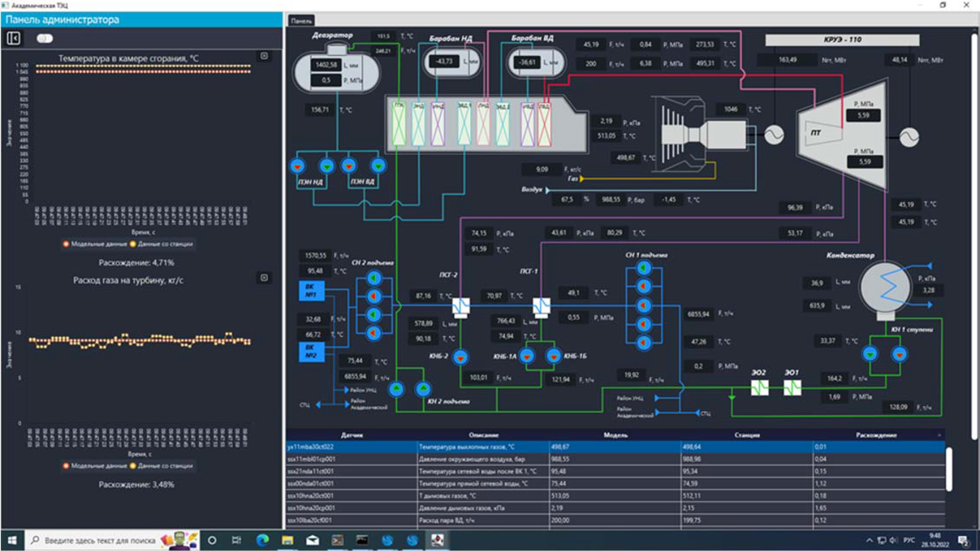Open Microsoft Edge from the taskbar
980x551 pixels.
262,541
